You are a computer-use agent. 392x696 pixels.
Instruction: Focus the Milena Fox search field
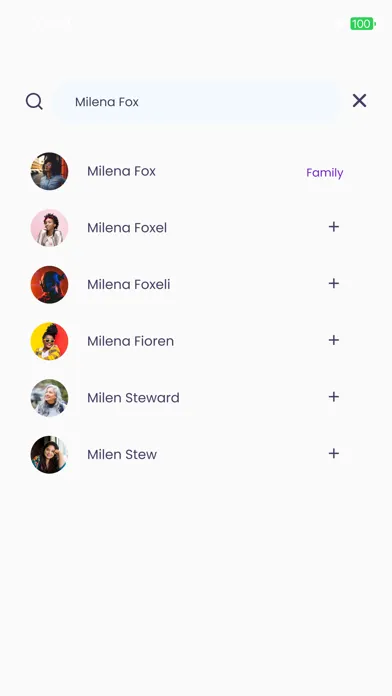click(198, 102)
